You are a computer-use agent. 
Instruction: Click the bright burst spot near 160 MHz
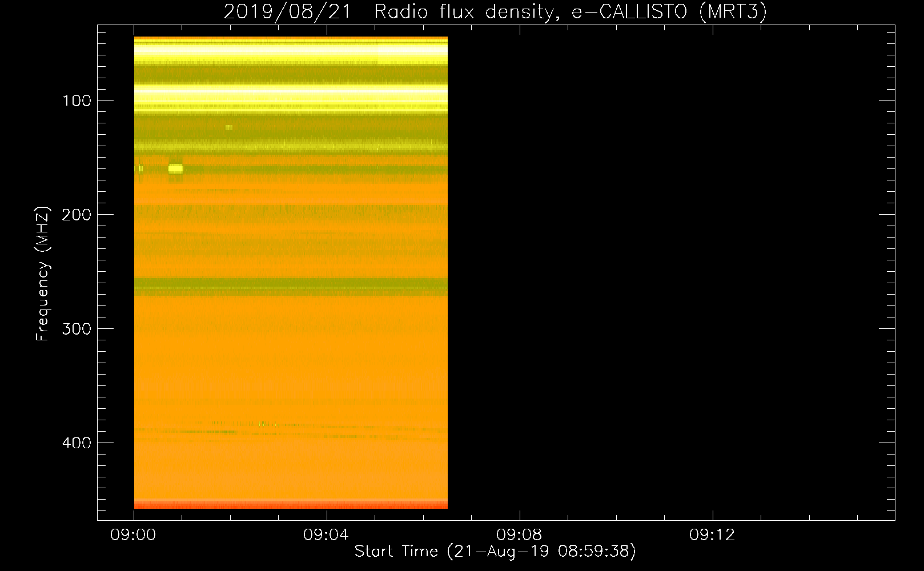click(175, 168)
